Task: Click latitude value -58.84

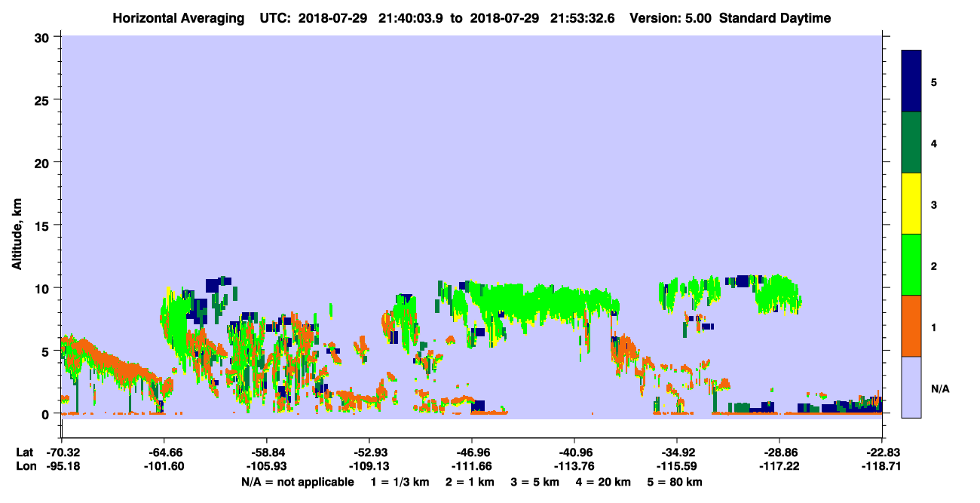Action: click(x=266, y=452)
